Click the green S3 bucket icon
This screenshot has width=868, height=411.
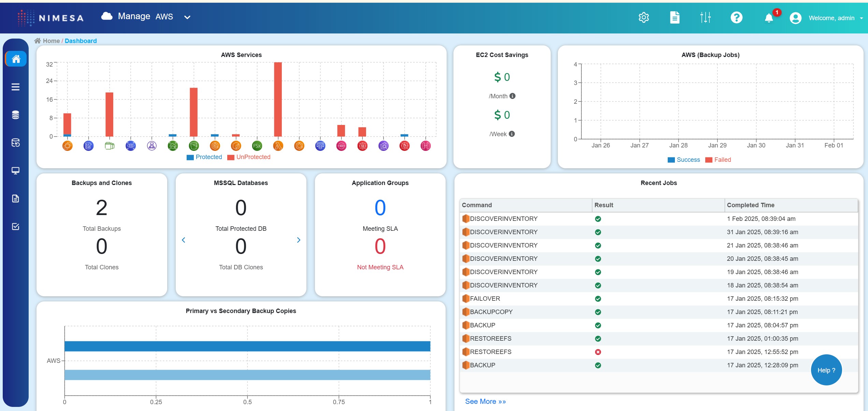194,146
